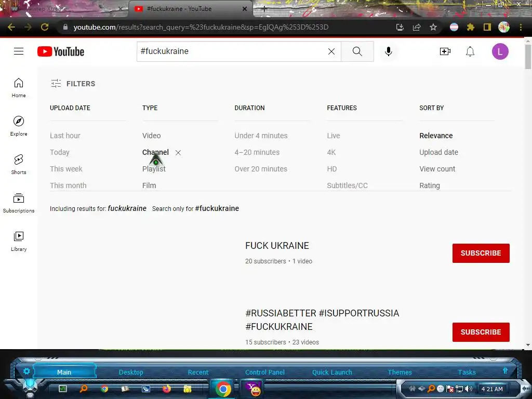
Task: Open the Create video icon
Action: click(x=445, y=51)
